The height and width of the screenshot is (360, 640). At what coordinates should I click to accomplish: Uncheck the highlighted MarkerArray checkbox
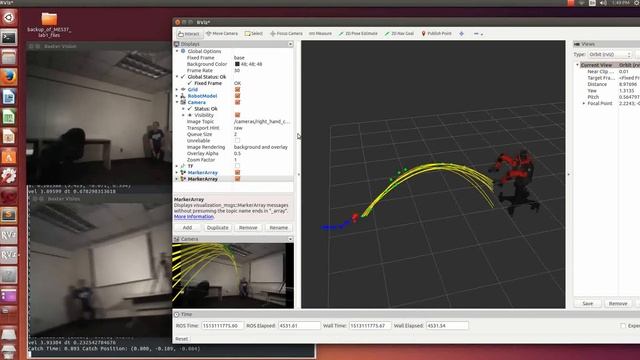click(x=237, y=179)
